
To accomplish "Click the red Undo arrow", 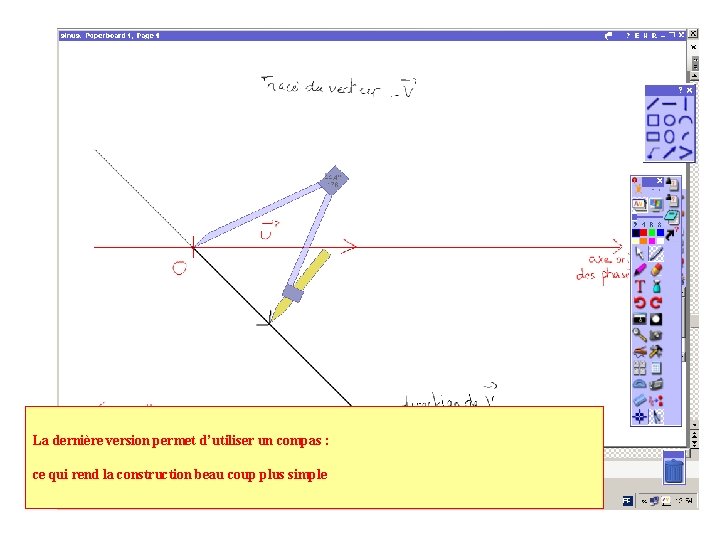I will 640,303.
